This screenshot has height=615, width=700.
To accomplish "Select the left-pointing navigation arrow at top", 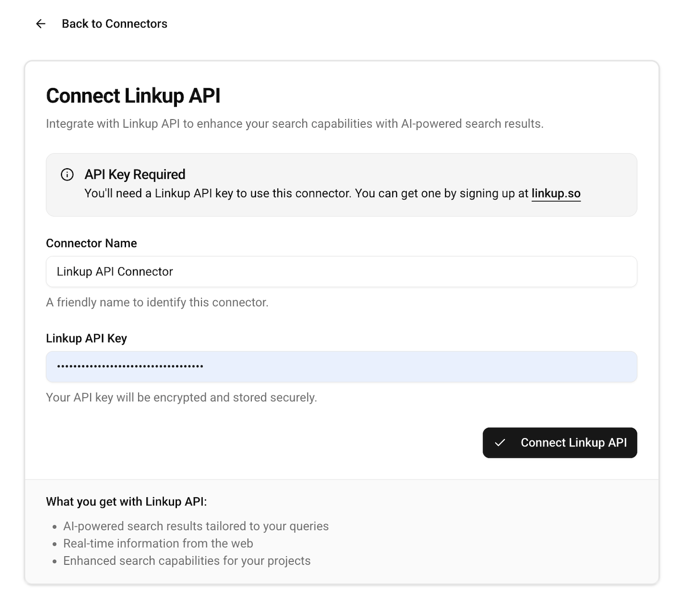I will (41, 23).
